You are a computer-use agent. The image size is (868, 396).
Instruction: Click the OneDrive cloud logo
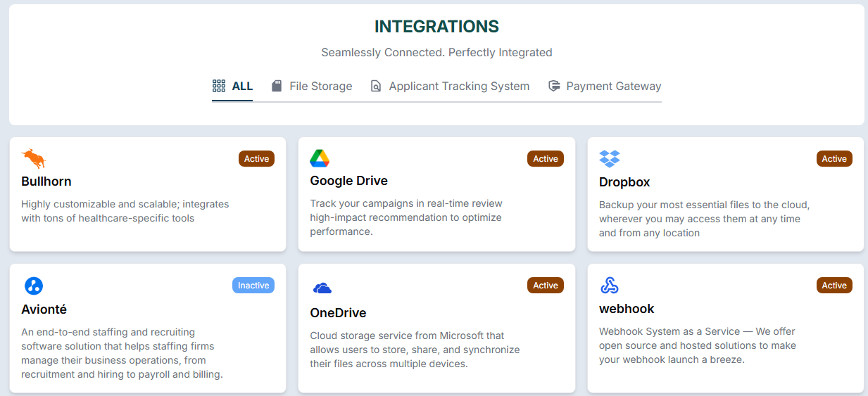(x=322, y=288)
